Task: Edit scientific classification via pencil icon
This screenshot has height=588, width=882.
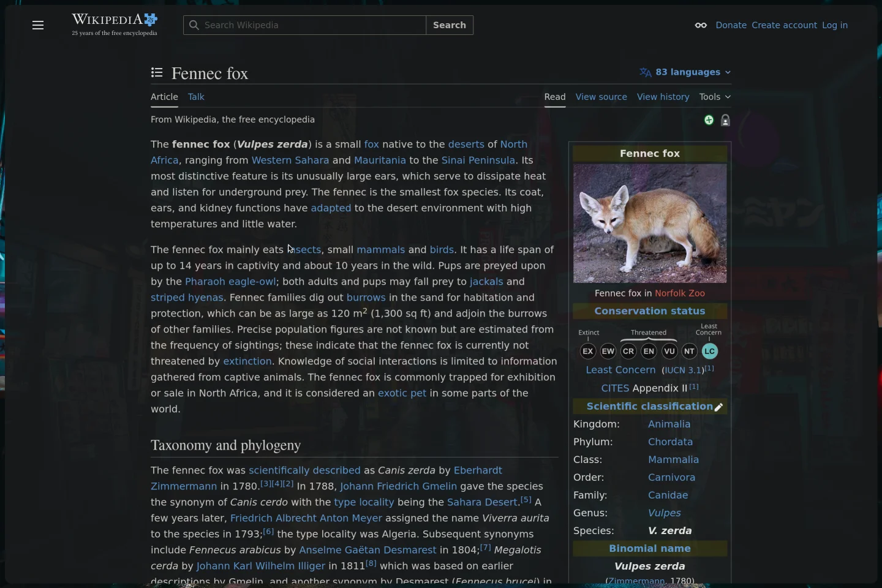Action: coord(720,407)
